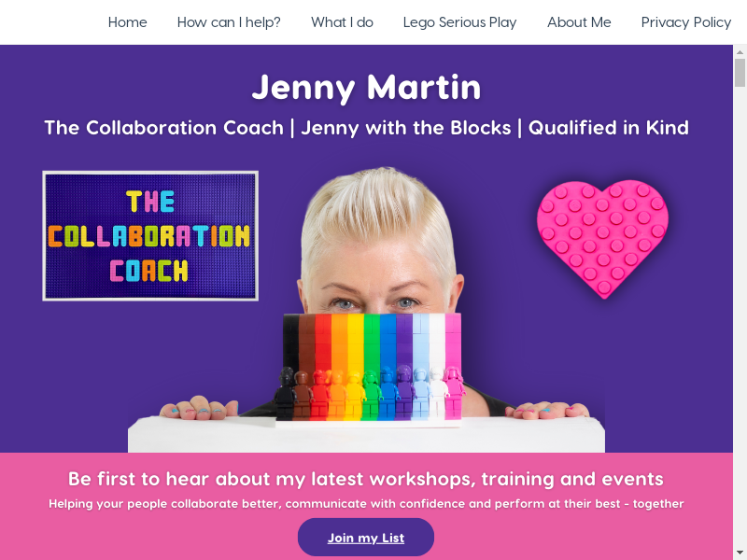Click the black Lego minifigure
This screenshot has height=560, width=747.
[x=286, y=393]
